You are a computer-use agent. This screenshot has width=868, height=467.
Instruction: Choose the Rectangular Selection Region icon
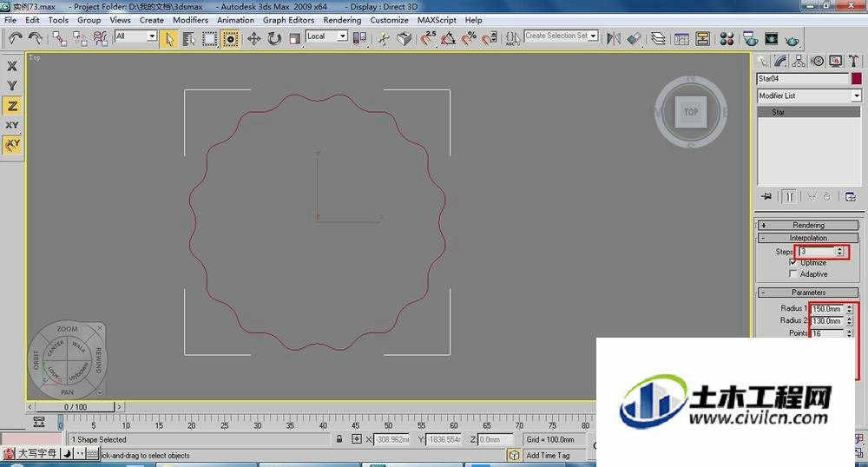[209, 39]
